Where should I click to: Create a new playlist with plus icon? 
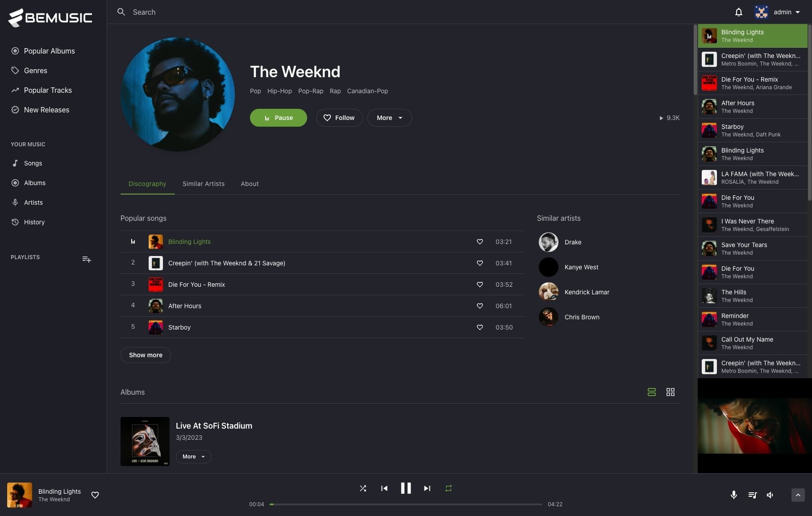tap(87, 259)
